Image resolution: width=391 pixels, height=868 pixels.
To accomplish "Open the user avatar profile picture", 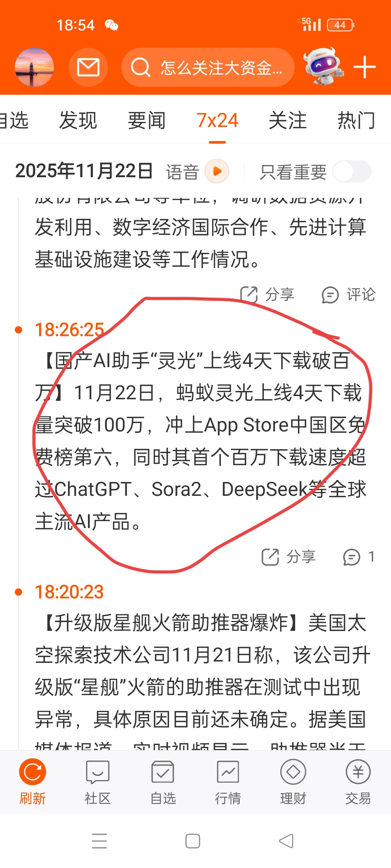I will [34, 67].
